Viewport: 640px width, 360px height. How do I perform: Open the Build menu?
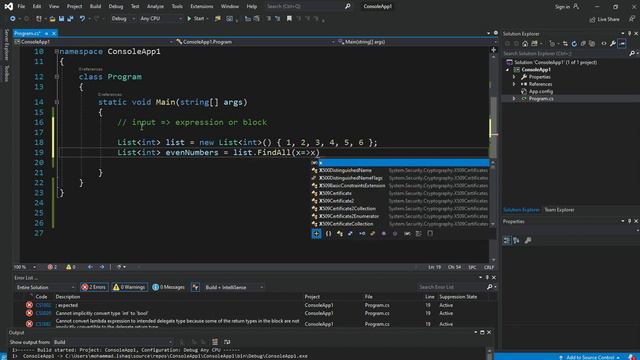coord(95,6)
